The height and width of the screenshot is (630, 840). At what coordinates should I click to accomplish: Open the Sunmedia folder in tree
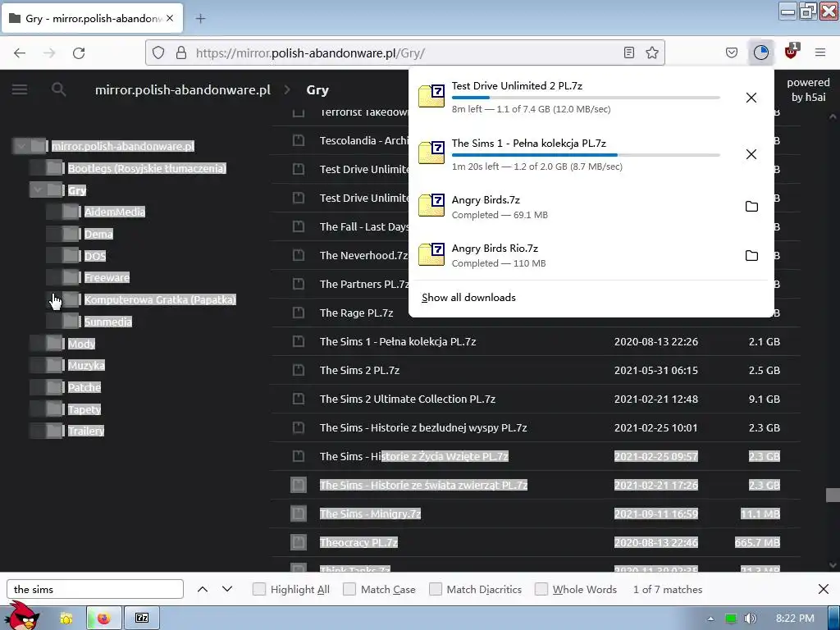click(107, 322)
